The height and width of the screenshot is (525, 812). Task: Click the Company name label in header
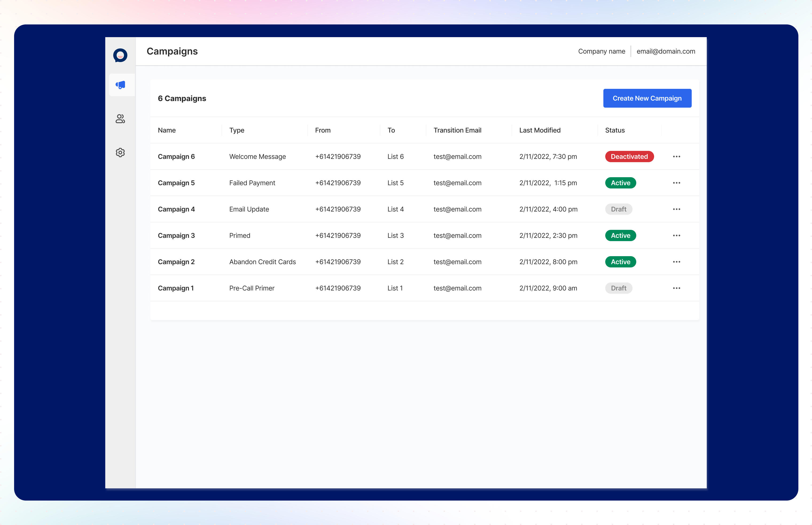601,51
